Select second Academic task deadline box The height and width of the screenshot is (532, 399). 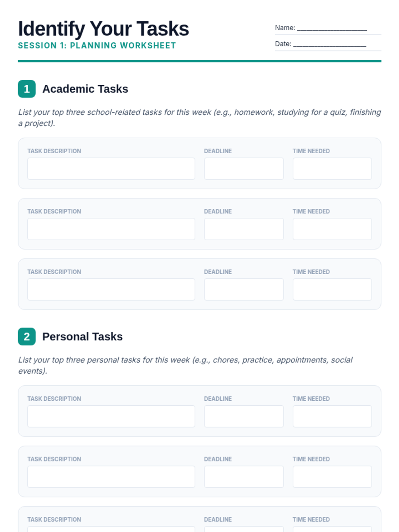(244, 229)
